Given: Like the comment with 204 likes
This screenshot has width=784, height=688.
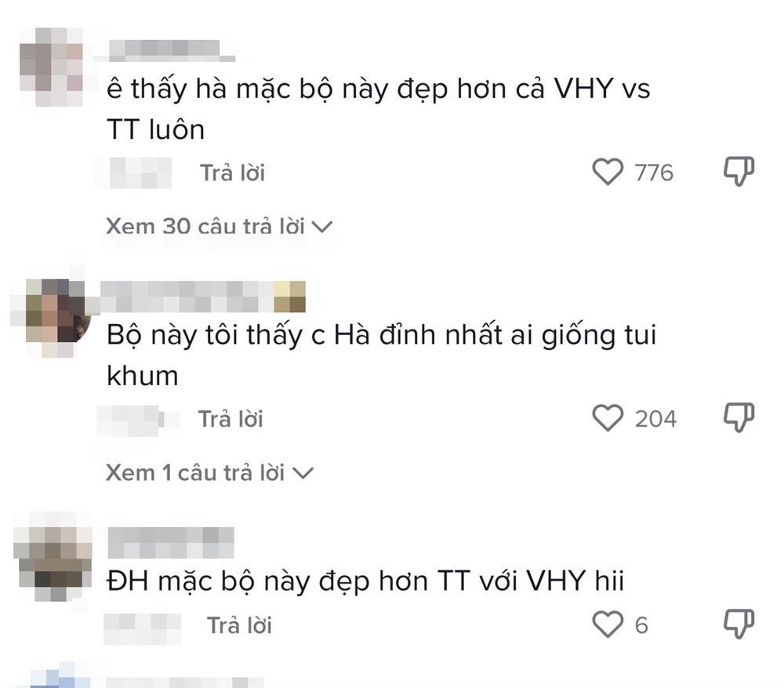Looking at the screenshot, I should 608,418.
